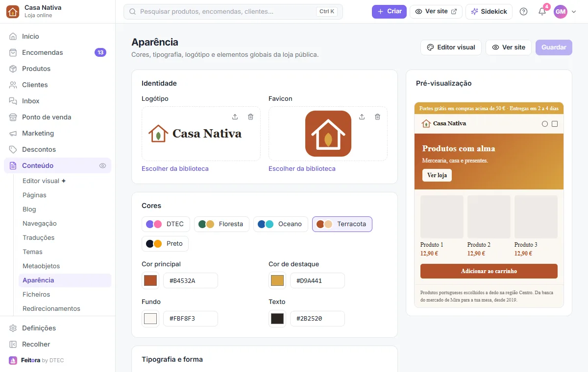
Task: Click the Casa Nativa logo preview image
Action: (195, 133)
